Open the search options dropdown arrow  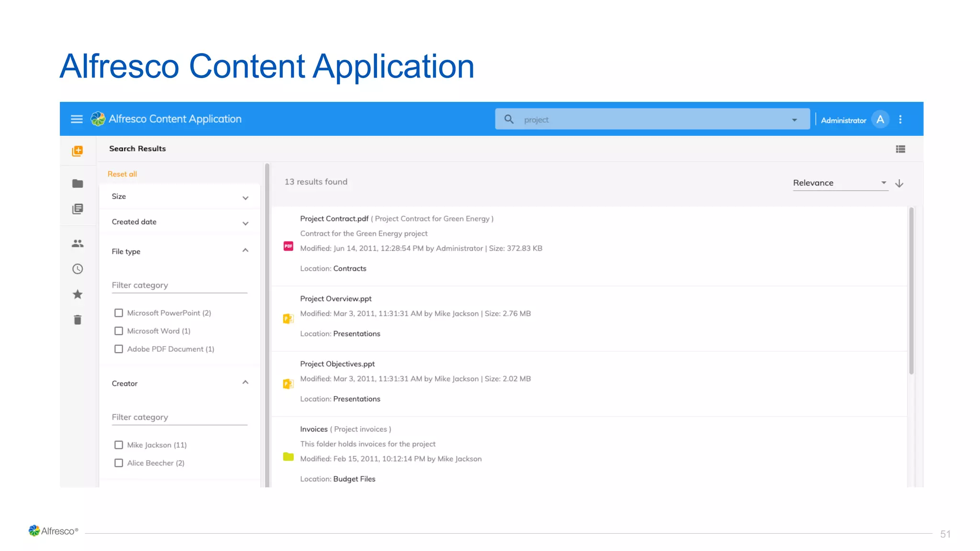pyautogui.click(x=794, y=120)
